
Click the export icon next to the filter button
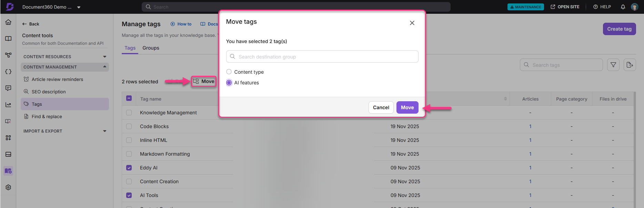coord(630,65)
